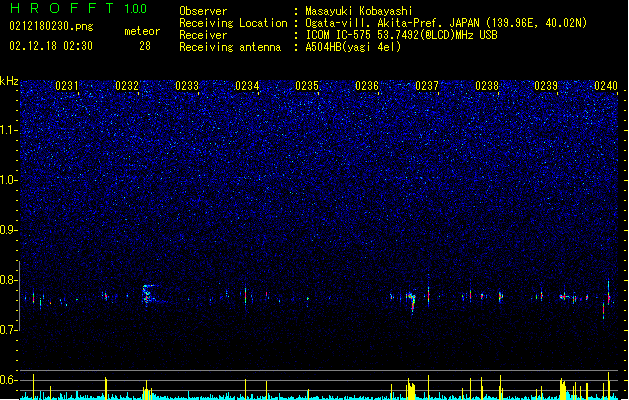This screenshot has height=400, width=629.
Task: Click the kHz axis unit label
Action: click(x=9, y=81)
